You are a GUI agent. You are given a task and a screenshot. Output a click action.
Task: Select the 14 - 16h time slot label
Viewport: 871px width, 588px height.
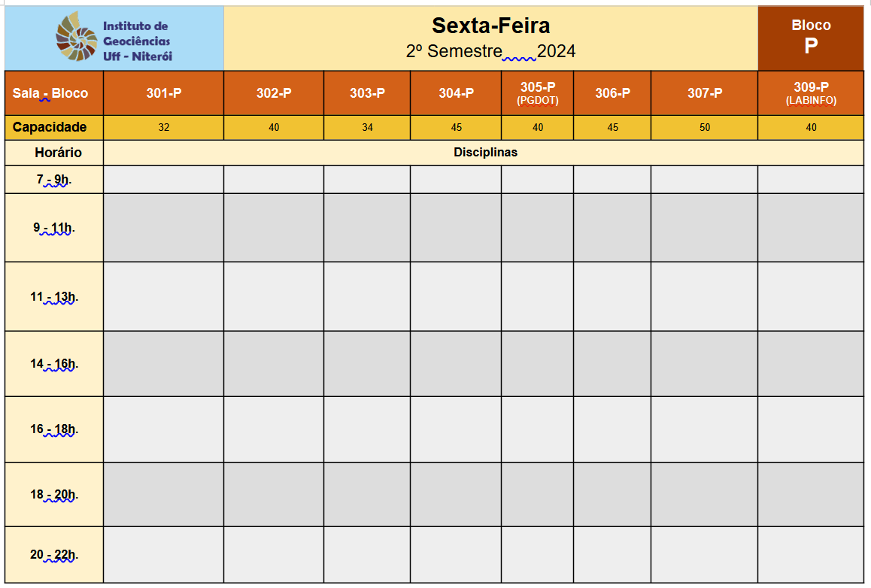click(x=54, y=364)
